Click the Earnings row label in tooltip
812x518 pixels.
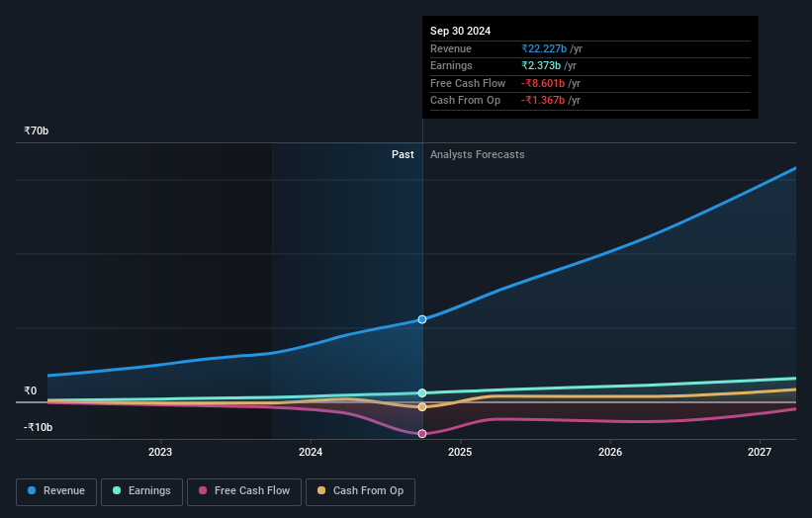[x=451, y=65]
